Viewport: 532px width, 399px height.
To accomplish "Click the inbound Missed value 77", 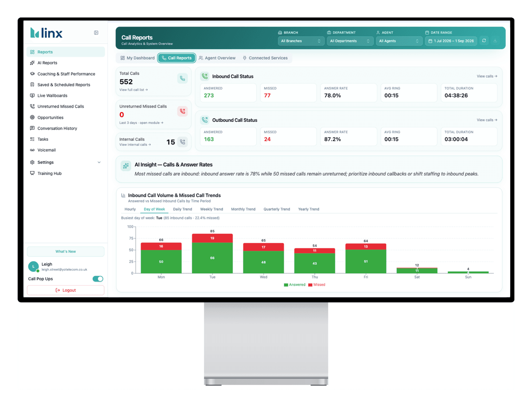I will pos(267,96).
